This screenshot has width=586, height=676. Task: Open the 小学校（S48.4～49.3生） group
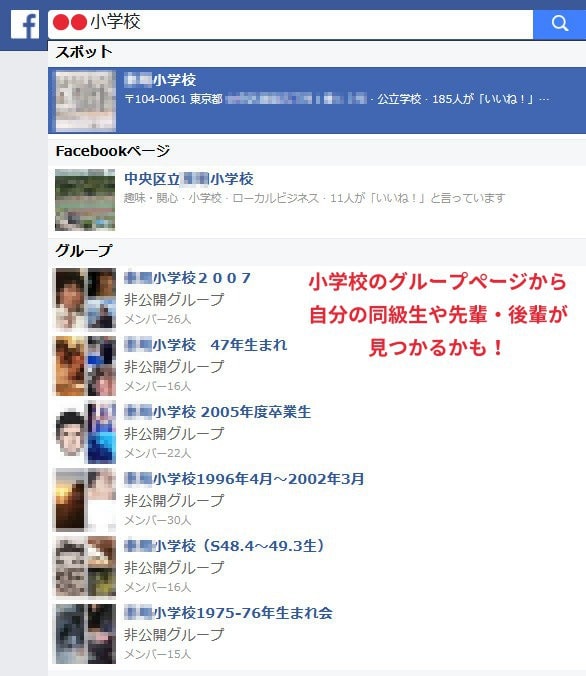point(225,546)
